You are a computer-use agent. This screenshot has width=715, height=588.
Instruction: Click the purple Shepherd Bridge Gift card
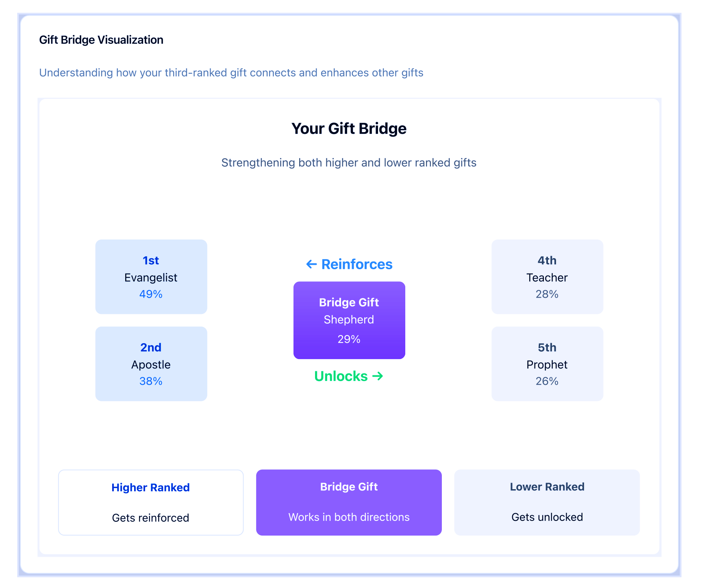coord(349,320)
